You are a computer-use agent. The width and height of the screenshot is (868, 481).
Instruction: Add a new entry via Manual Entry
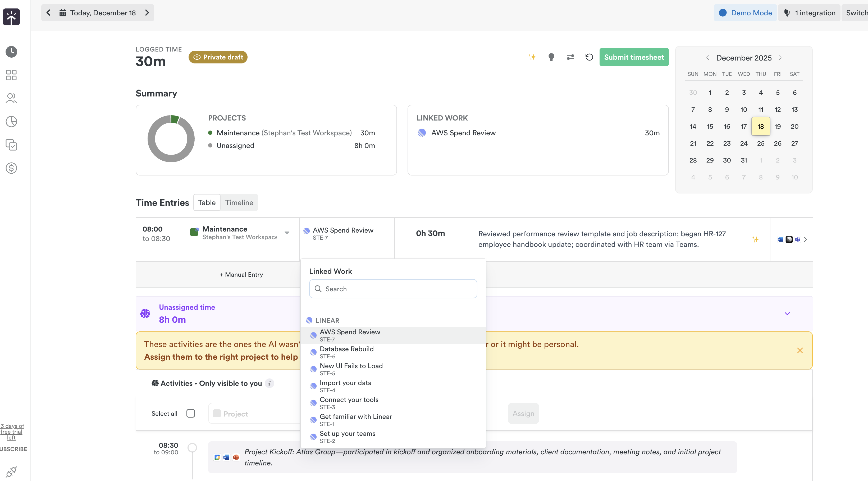pyautogui.click(x=241, y=275)
